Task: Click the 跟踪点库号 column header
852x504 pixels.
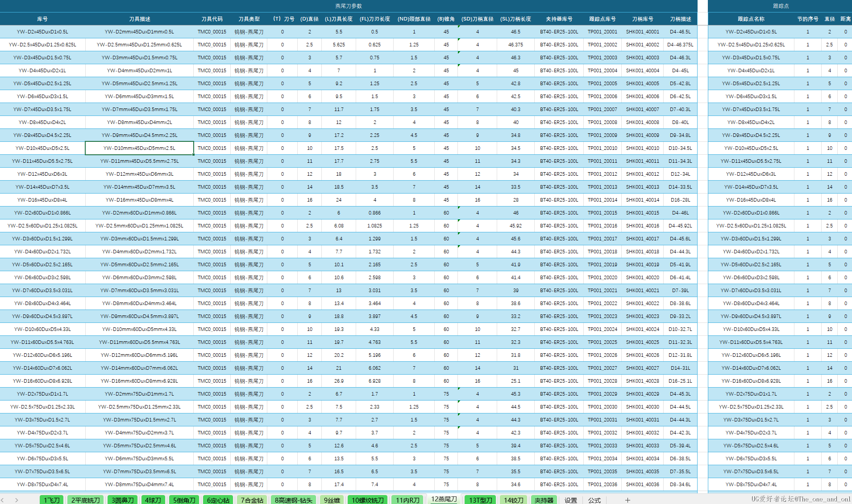Action: [603, 19]
